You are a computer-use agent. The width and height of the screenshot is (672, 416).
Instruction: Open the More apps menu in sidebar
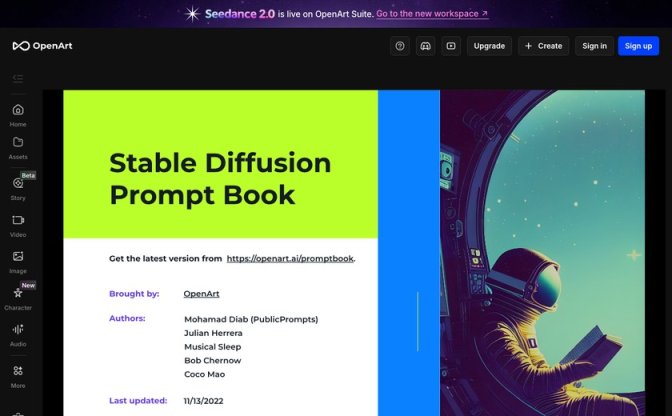pyautogui.click(x=18, y=377)
